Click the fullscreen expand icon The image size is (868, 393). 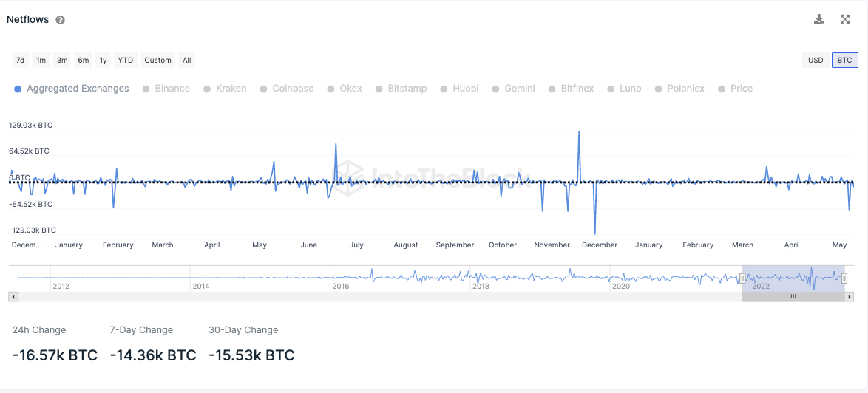(845, 19)
